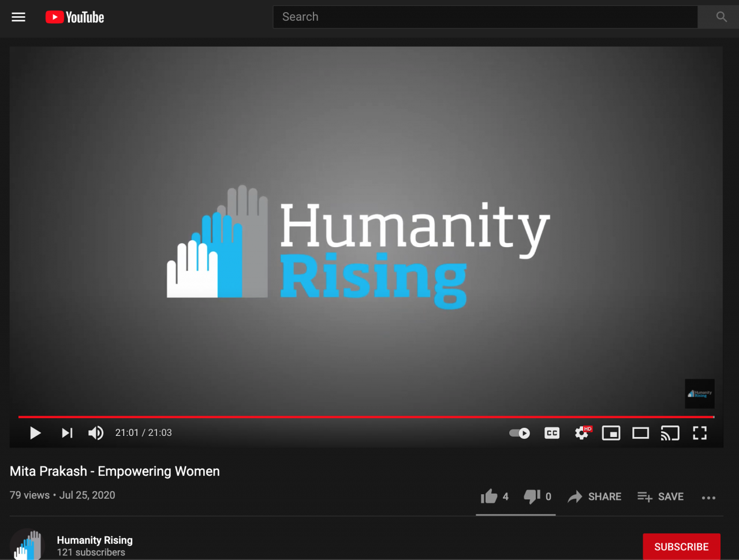Go to YouTube home via logo
The width and height of the screenshot is (739, 560).
tap(75, 17)
